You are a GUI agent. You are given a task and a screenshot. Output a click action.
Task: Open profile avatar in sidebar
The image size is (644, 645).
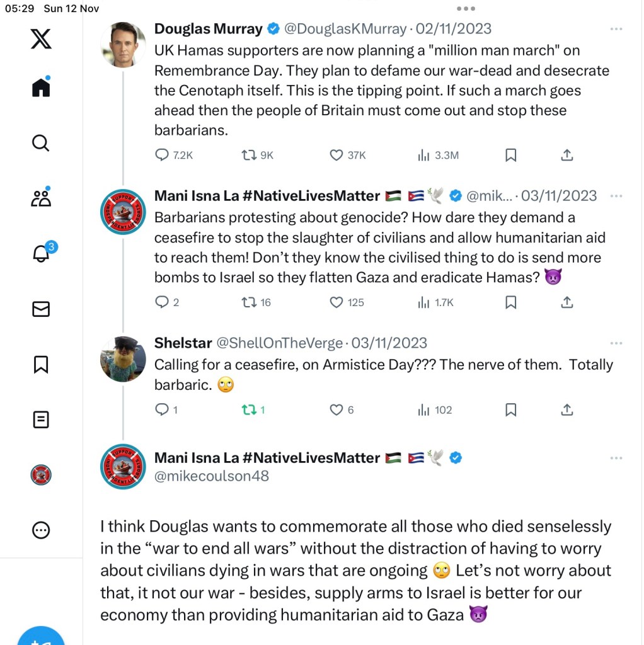[x=41, y=475]
